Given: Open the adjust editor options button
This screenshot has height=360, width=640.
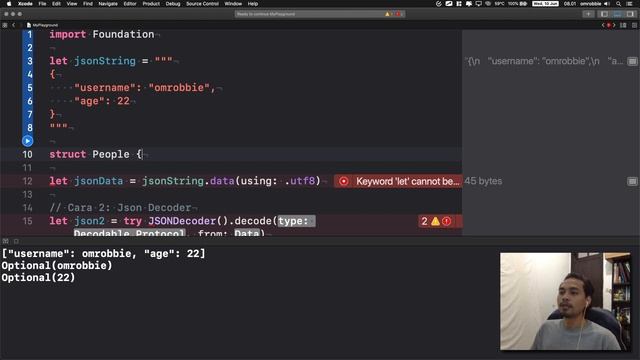Looking at the screenshot, I should pos(623,25).
